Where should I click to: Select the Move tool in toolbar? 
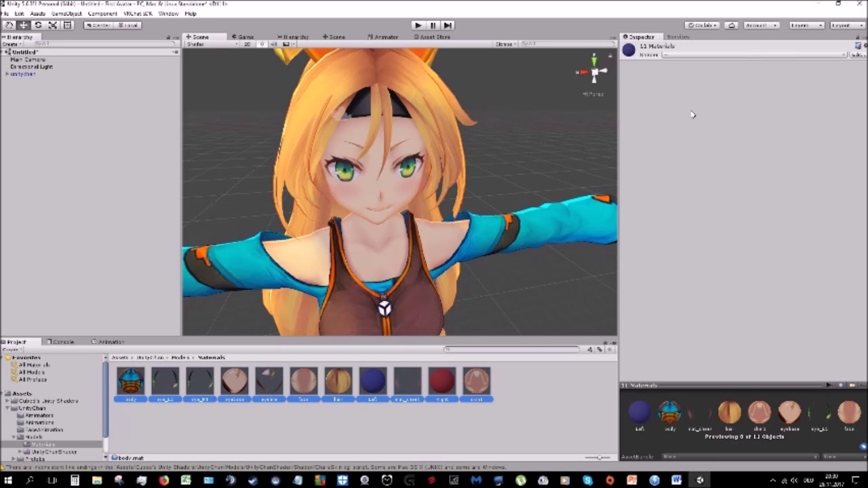(23, 25)
